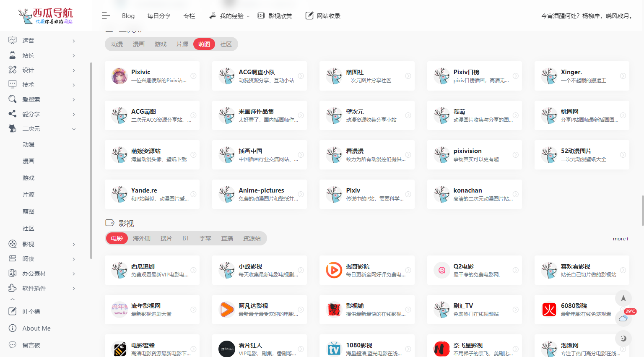Viewport: 644px width, 357px height.
Task: Toggle the sidebar collapse hamburger icon
Action: click(x=106, y=16)
